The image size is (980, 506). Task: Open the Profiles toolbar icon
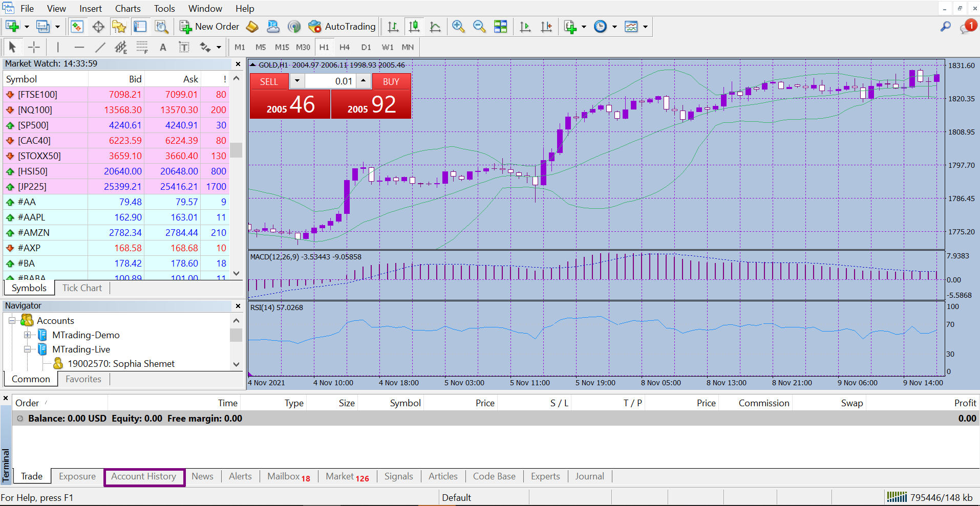click(x=43, y=27)
